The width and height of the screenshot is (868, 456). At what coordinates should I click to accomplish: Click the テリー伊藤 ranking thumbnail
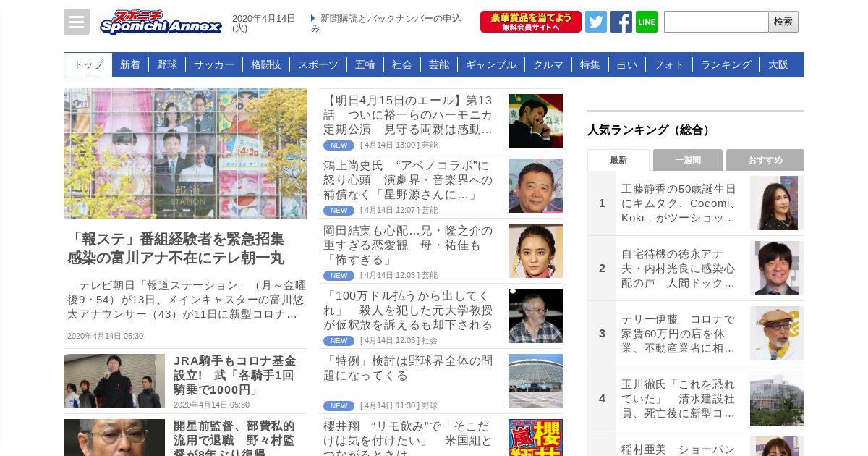[x=777, y=334]
